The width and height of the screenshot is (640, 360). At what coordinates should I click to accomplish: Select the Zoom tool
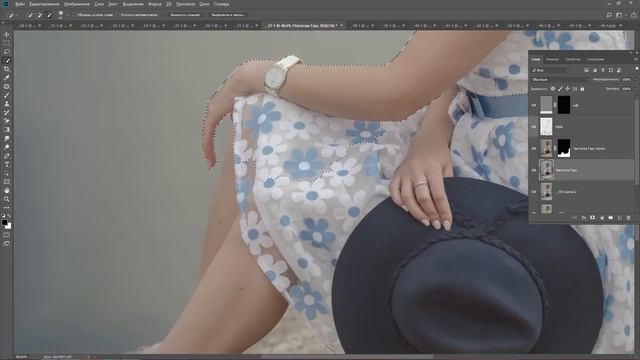[7, 199]
